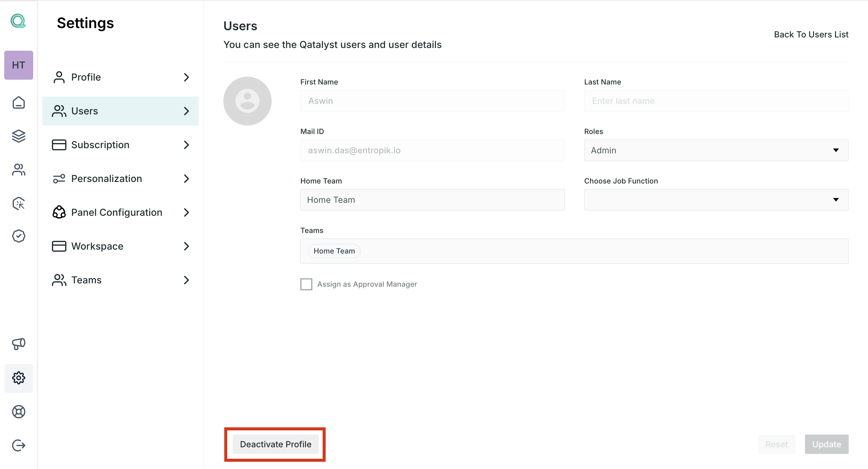Select the Users settings menu item

coord(120,111)
